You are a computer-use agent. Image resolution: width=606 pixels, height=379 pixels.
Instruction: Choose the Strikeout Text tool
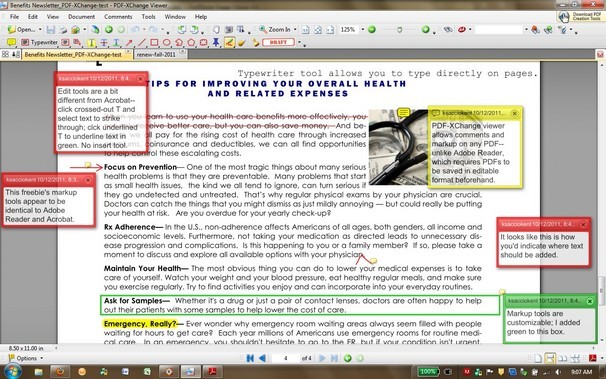[104, 42]
